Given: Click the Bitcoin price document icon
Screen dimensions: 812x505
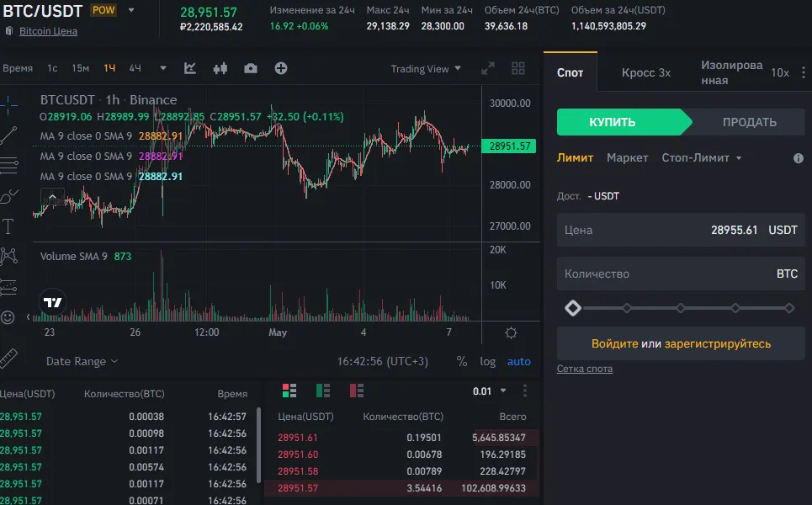Looking at the screenshot, I should (x=8, y=31).
